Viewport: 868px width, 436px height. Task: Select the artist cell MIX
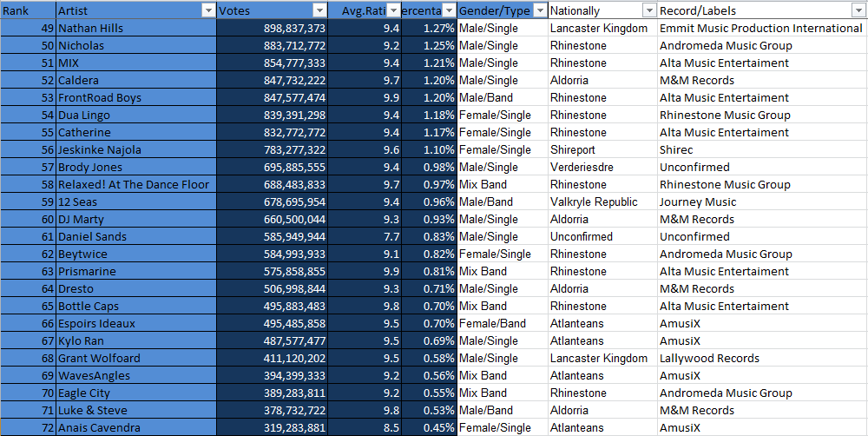135,63
